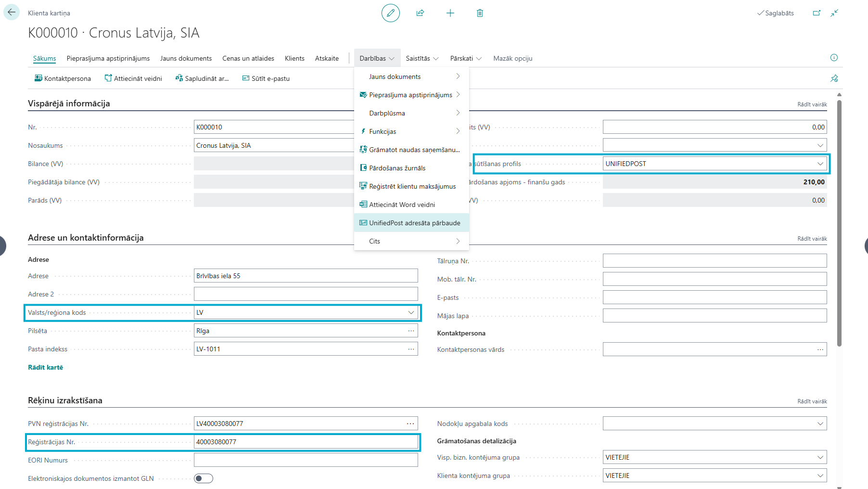This screenshot has height=489, width=868.
Task: Click the plus icon to create new
Action: 450,13
